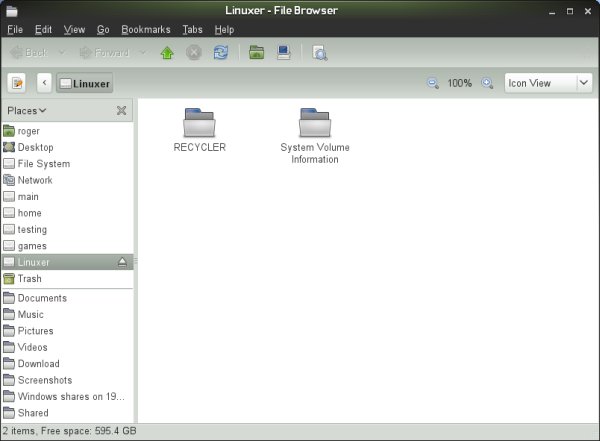The width and height of the screenshot is (600, 441).
Task: Open the Download bookmark
Action: pos(67,364)
